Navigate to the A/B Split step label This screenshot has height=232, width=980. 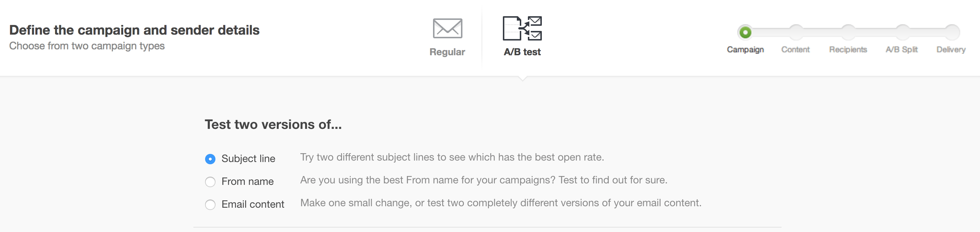point(902,49)
